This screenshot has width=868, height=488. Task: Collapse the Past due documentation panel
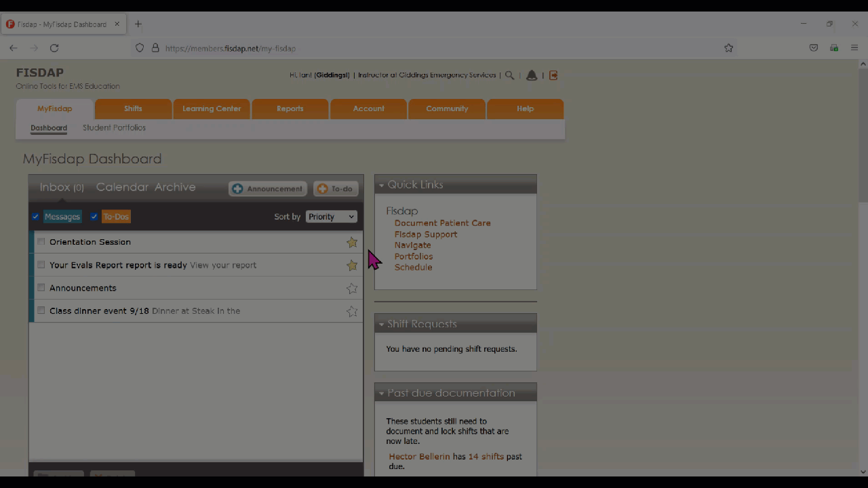(x=382, y=394)
